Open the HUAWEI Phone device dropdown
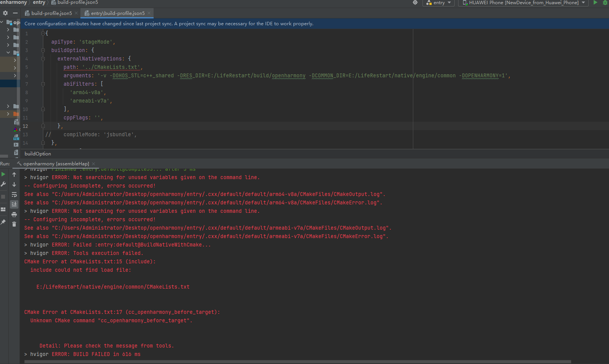This screenshot has width=609, height=364. coord(524,3)
